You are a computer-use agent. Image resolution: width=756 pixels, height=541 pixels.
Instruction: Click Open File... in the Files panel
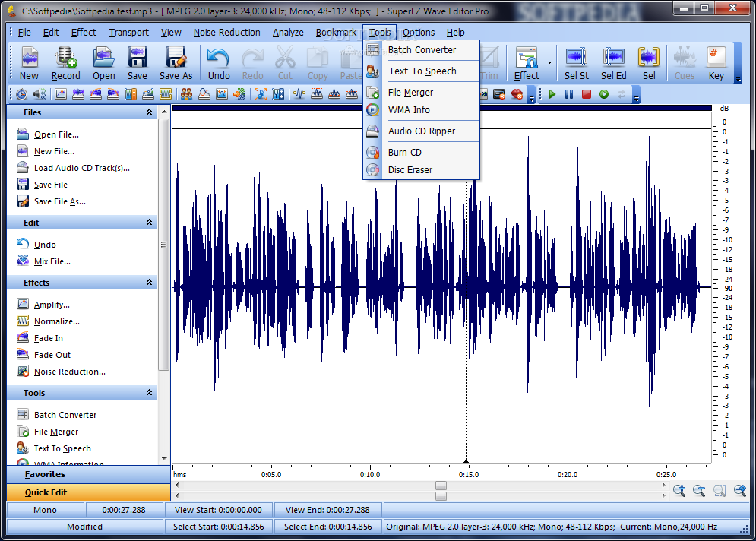[56, 134]
